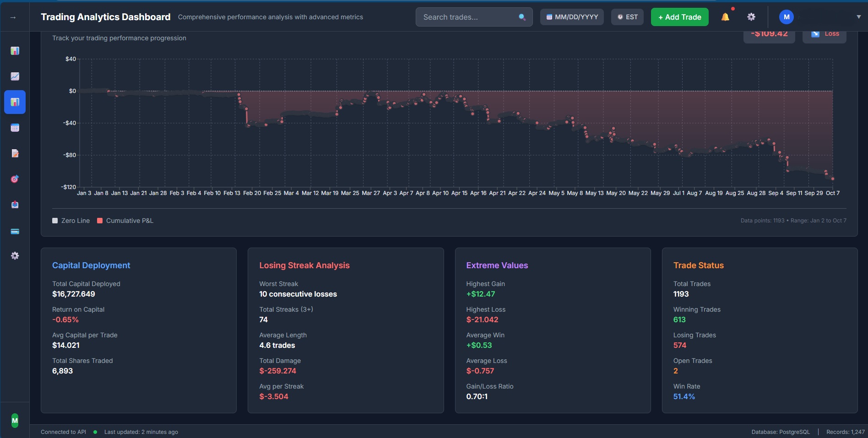This screenshot has height=438, width=868.
Task: Toggle the Cumulative P&L legend item
Action: click(125, 221)
